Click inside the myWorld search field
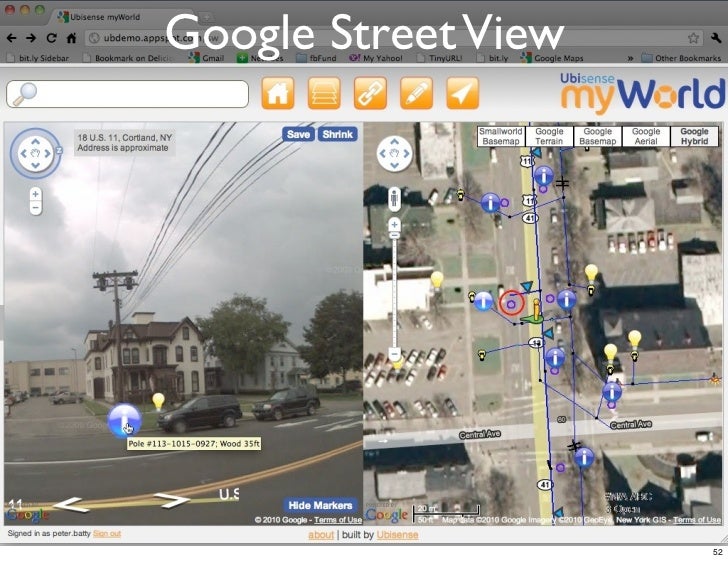 (127, 94)
